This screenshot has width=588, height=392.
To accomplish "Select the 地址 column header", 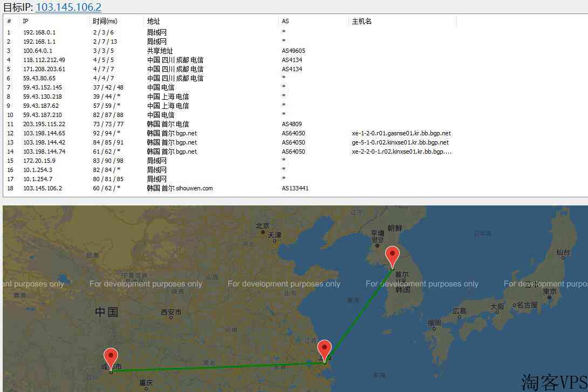I will tap(153, 22).
